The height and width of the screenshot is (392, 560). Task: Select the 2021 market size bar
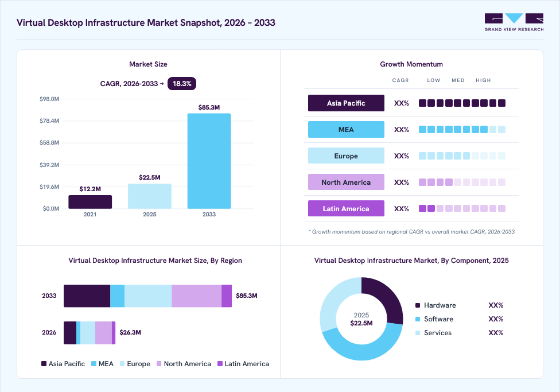pyautogui.click(x=90, y=202)
